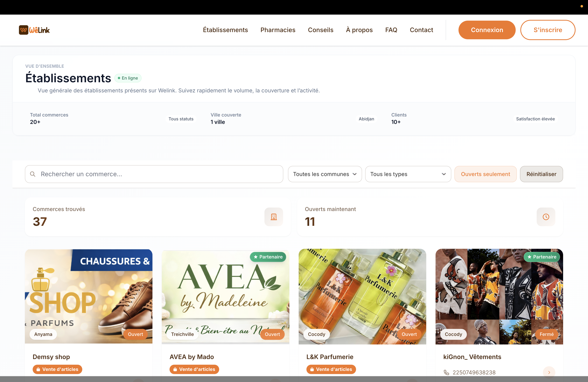Expand the Tous les types dropdown
The image size is (588, 382).
click(x=408, y=174)
